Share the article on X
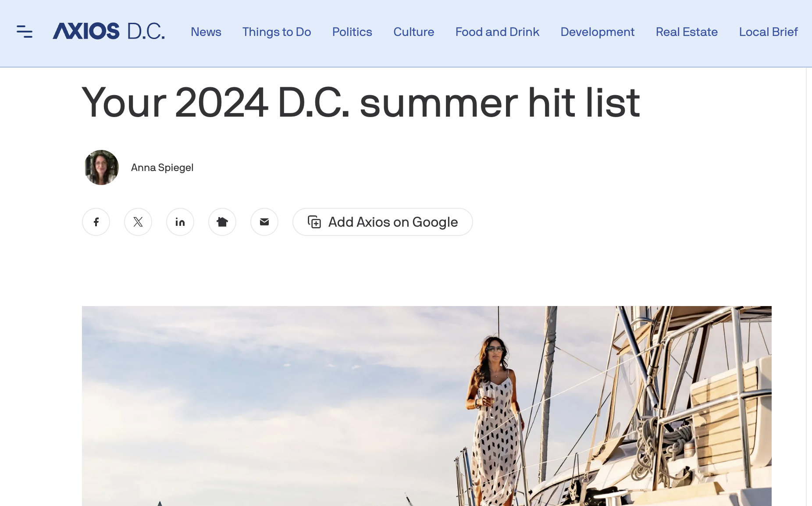The image size is (812, 506). 138,222
